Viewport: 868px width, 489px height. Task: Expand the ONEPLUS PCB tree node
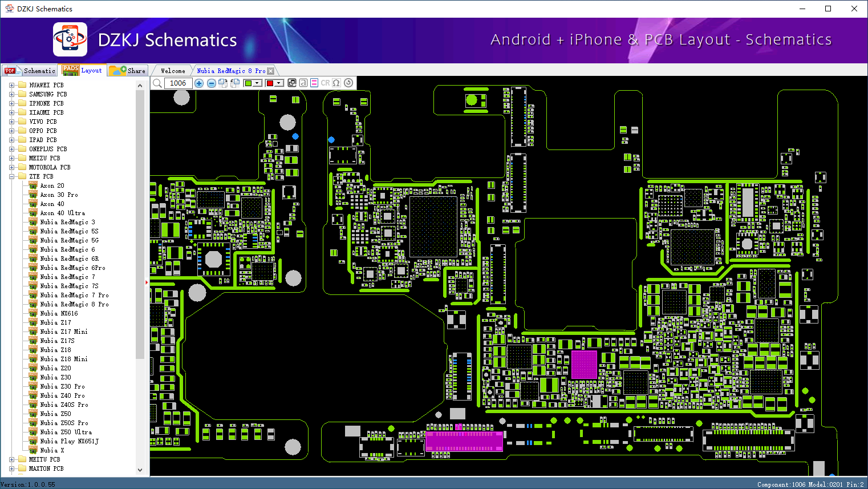(x=11, y=149)
